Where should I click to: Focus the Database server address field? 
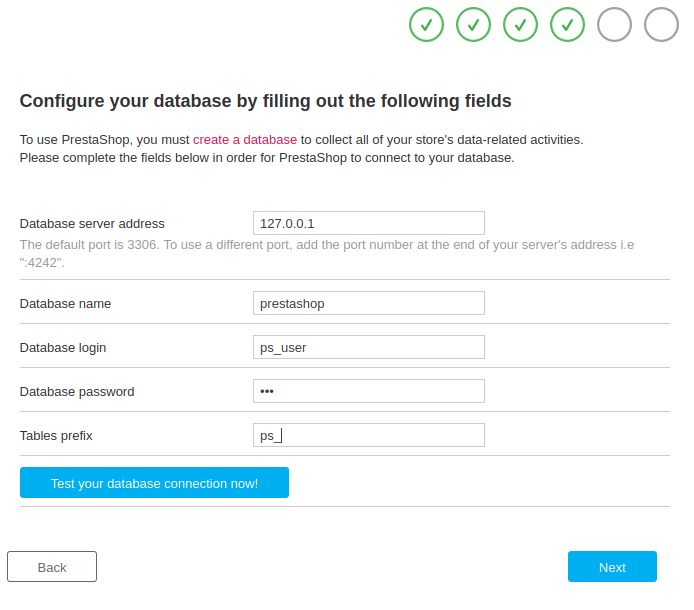click(369, 223)
